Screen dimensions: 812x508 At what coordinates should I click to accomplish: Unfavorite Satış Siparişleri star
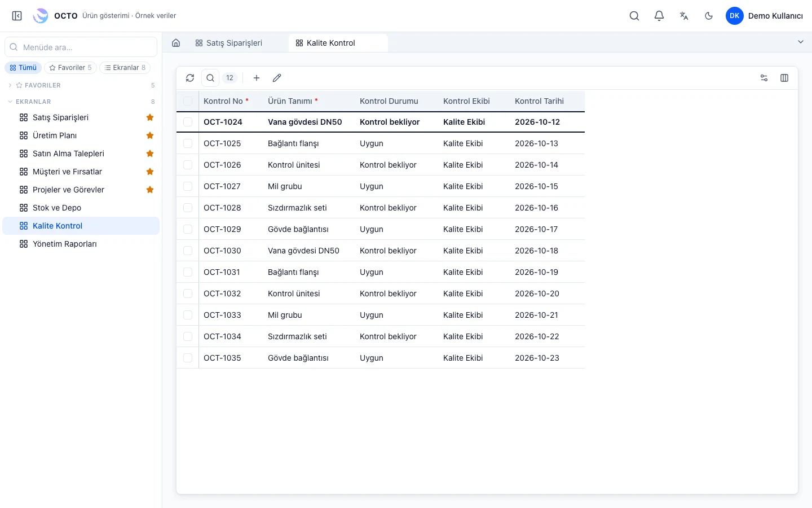[x=150, y=117]
